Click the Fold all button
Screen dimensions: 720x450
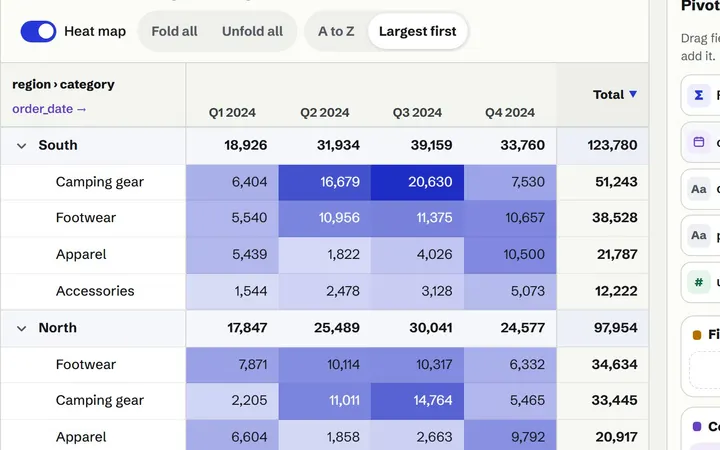coord(174,31)
